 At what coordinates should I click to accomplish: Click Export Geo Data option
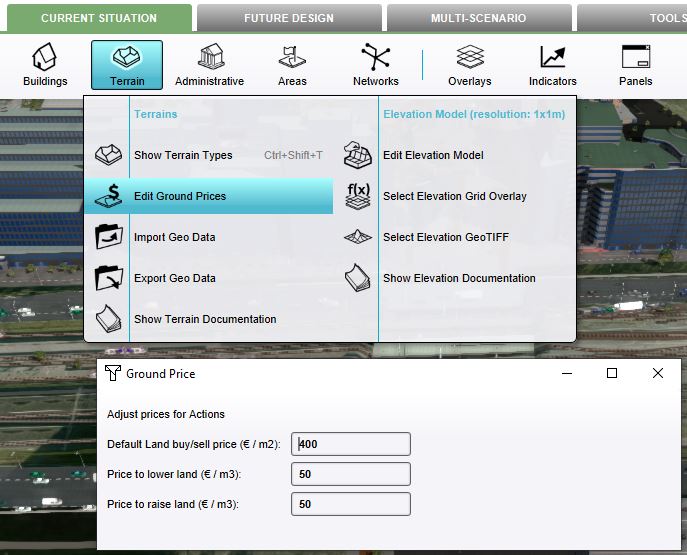pos(174,278)
